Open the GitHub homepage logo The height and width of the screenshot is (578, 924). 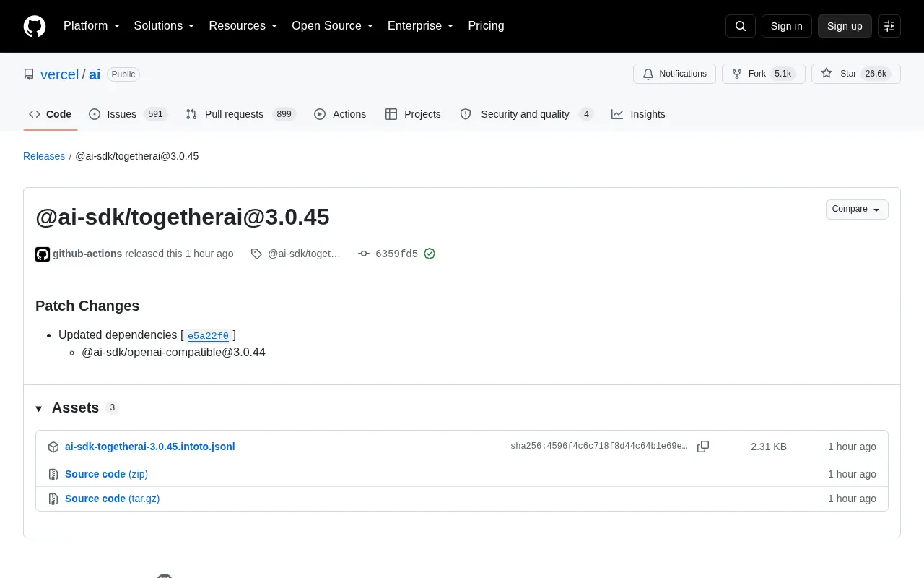click(x=35, y=26)
